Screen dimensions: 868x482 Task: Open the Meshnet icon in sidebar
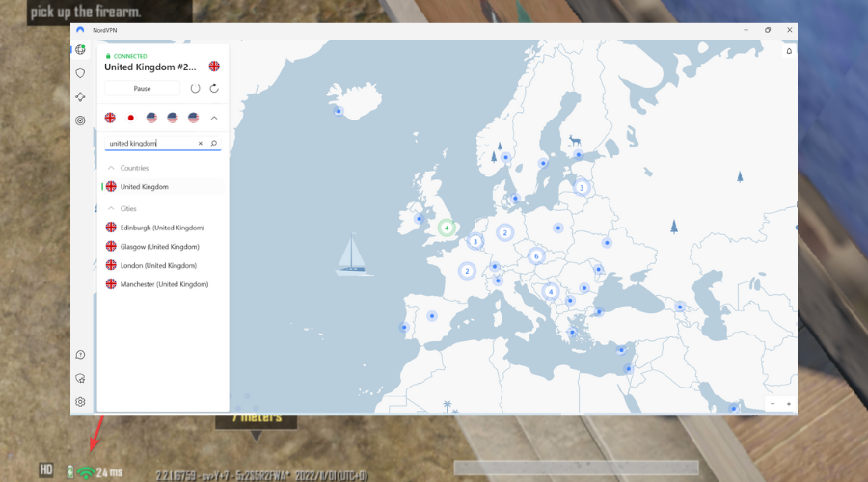(x=80, y=96)
